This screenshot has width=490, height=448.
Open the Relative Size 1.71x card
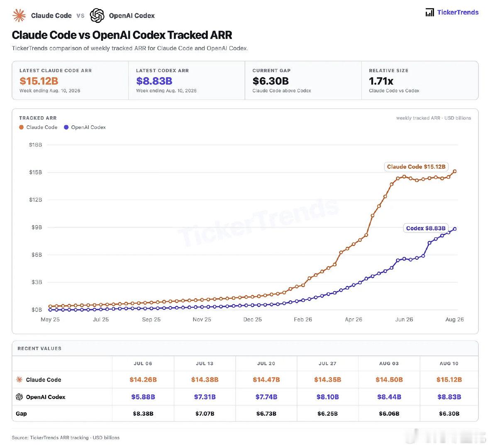(x=420, y=80)
